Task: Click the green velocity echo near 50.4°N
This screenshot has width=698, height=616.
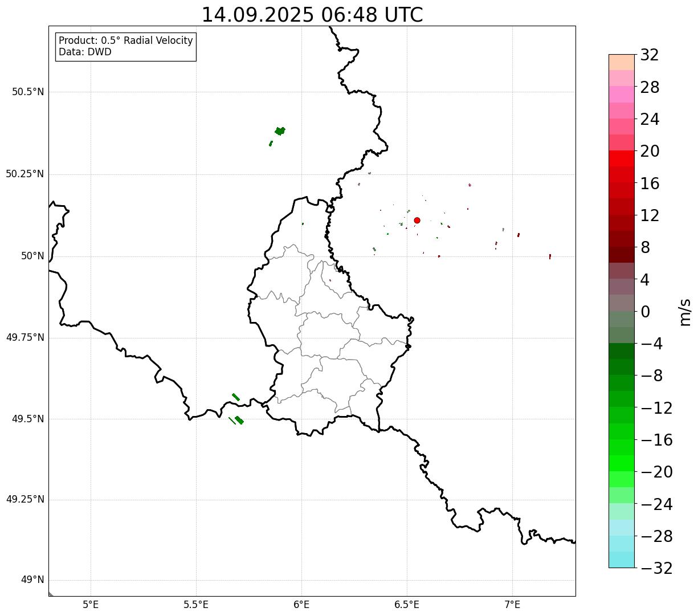Action: click(x=280, y=131)
